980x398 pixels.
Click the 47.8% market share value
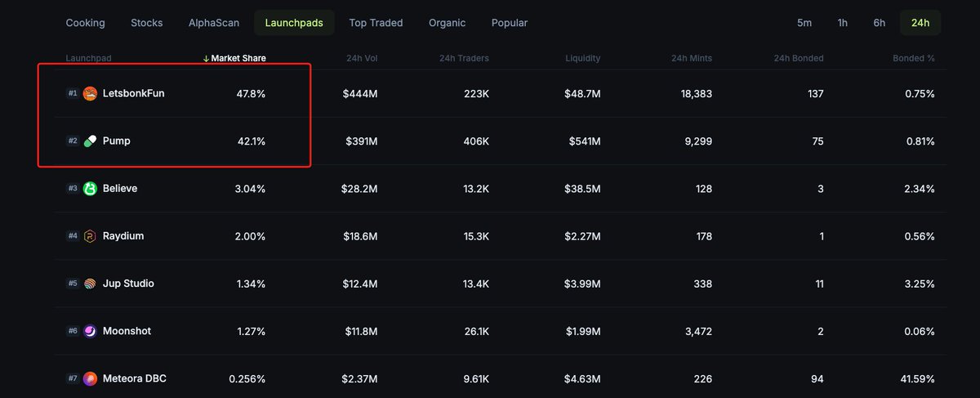[251, 94]
